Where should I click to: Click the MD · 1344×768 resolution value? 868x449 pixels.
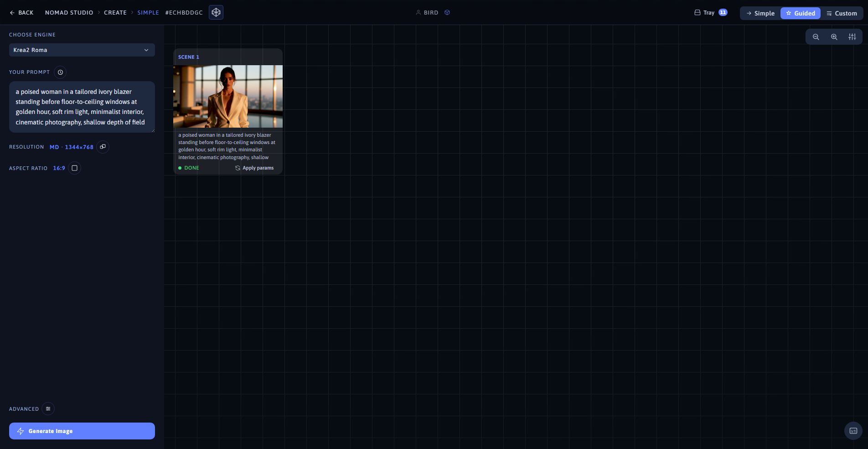(72, 147)
